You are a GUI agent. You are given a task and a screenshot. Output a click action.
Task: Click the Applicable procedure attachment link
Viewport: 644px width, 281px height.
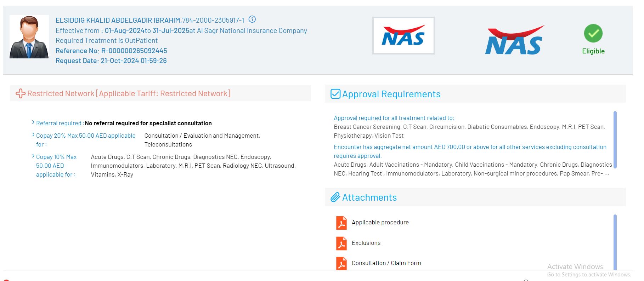(x=380, y=222)
